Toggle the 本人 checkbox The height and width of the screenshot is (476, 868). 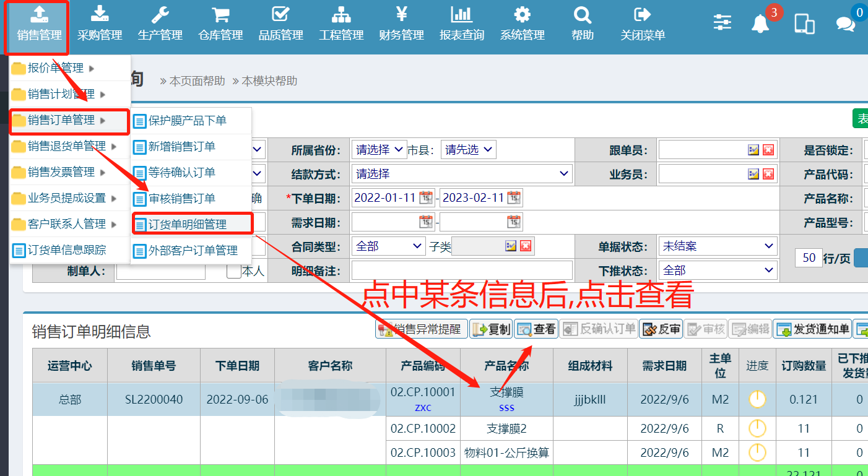[233, 271]
